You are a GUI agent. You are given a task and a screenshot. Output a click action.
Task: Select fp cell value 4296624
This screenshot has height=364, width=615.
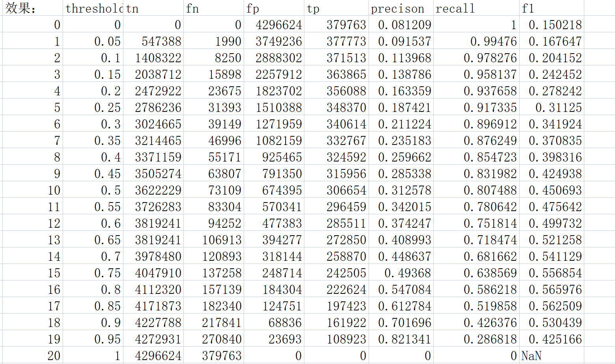click(x=274, y=24)
